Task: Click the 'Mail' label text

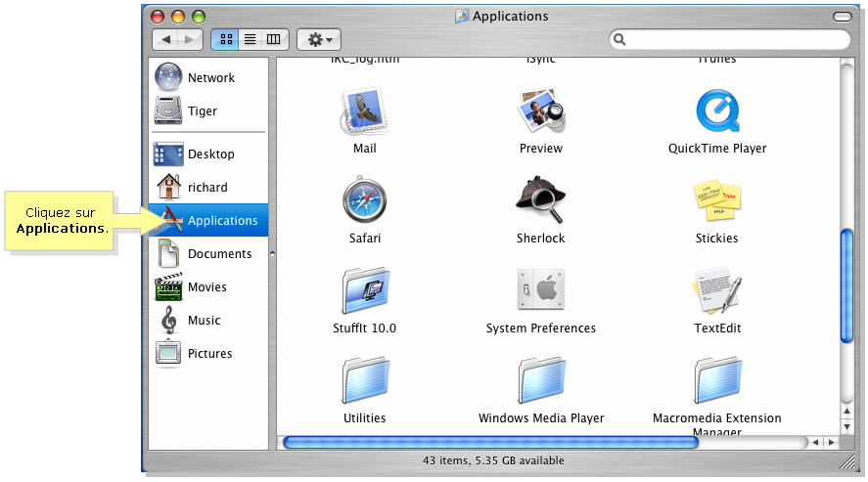Action: coord(365,149)
